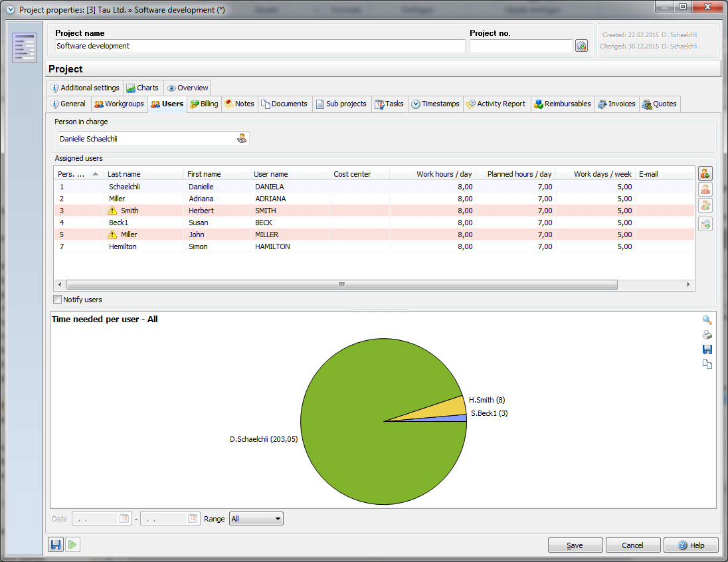Copy the chart to clipboard
Screen dimensions: 728x562
point(707,364)
